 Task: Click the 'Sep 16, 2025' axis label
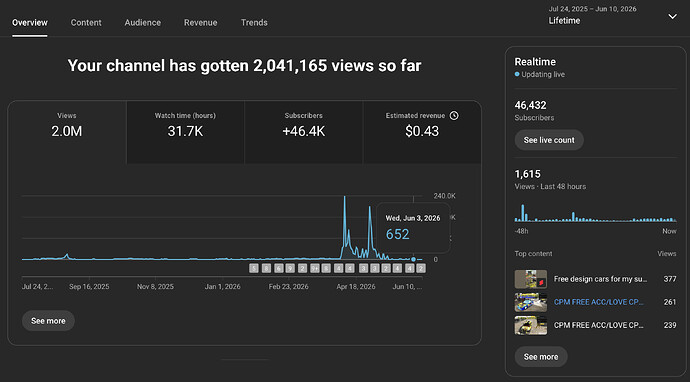point(89,286)
